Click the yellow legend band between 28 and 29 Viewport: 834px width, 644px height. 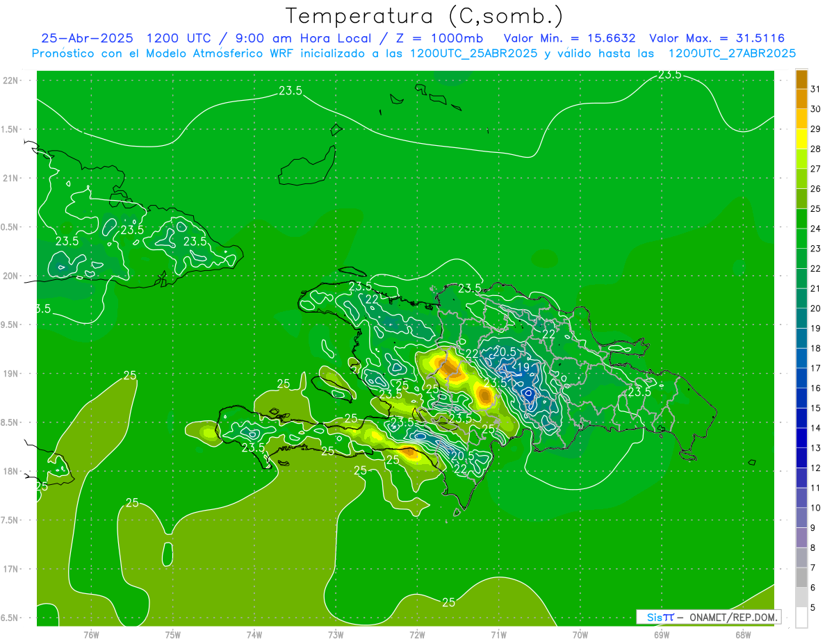click(801, 138)
